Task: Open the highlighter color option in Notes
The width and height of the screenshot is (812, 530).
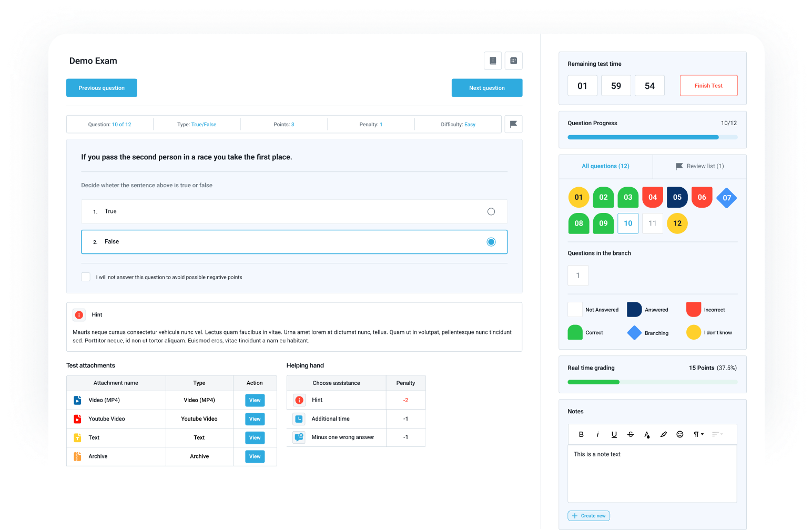Action: (x=663, y=434)
